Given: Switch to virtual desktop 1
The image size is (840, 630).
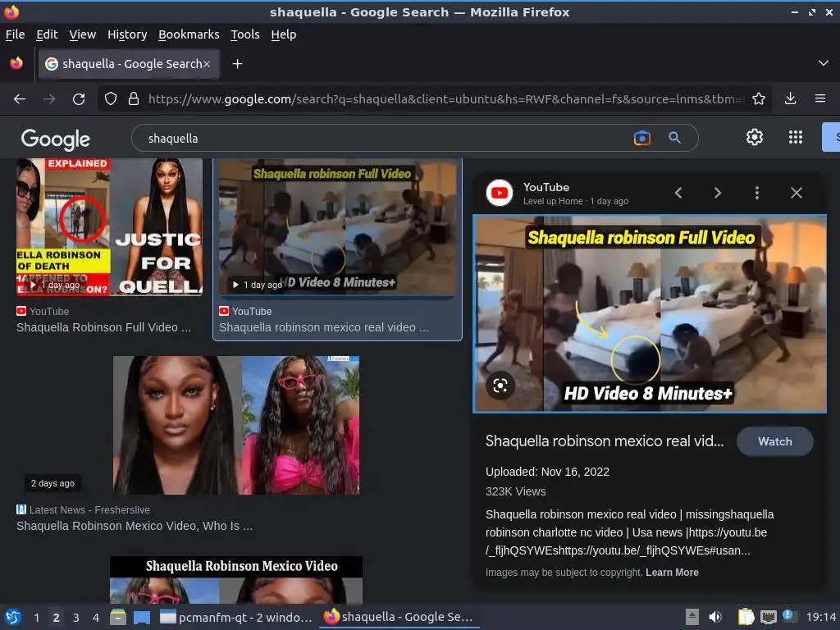Looking at the screenshot, I should point(36,618).
